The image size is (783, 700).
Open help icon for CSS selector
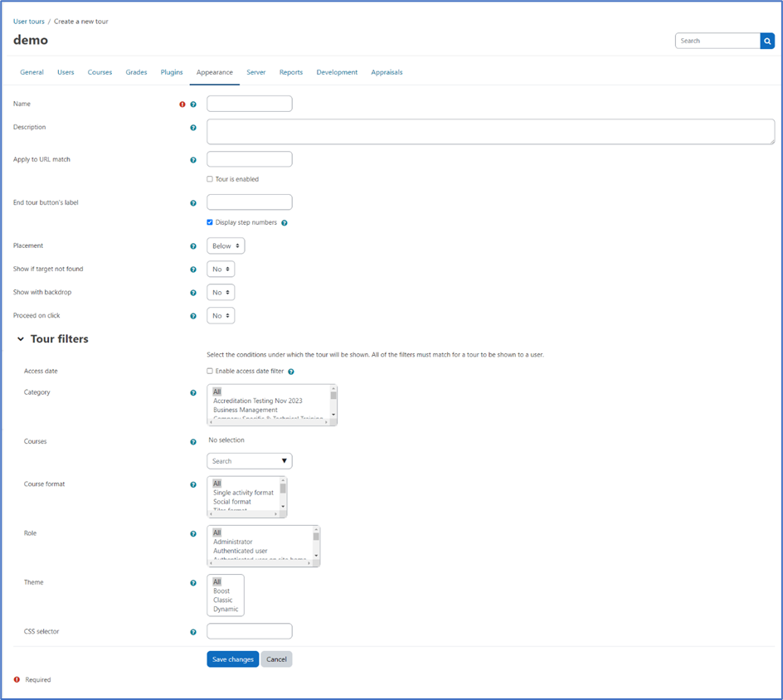(193, 632)
